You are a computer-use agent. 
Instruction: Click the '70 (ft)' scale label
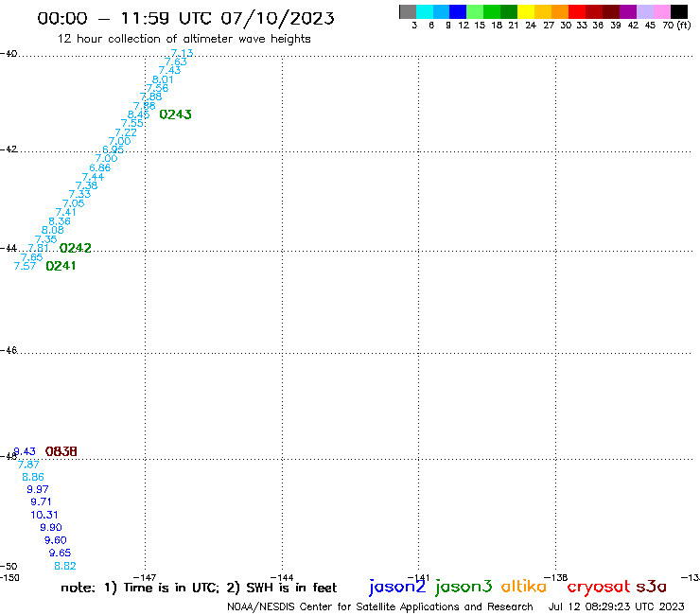click(x=676, y=26)
